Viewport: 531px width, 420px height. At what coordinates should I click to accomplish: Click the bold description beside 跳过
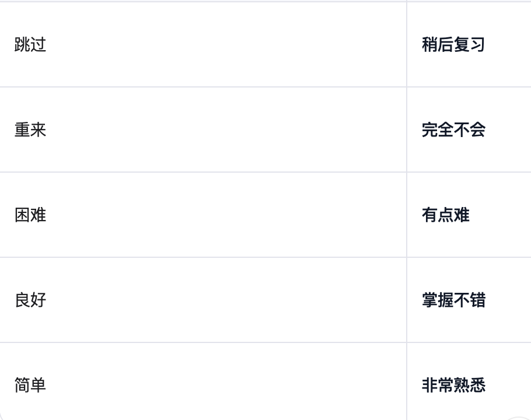pos(453,45)
